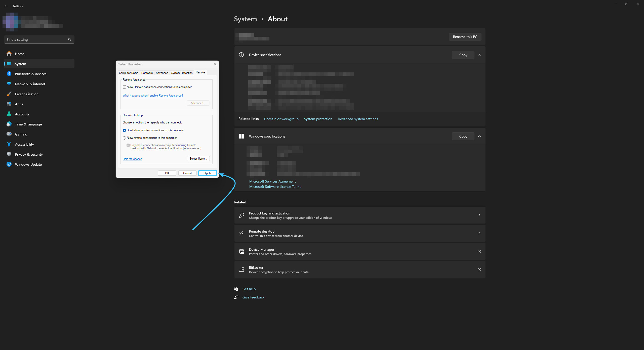This screenshot has width=644, height=350.
Task: Click the Accessibility figure icon
Action: coord(9,144)
